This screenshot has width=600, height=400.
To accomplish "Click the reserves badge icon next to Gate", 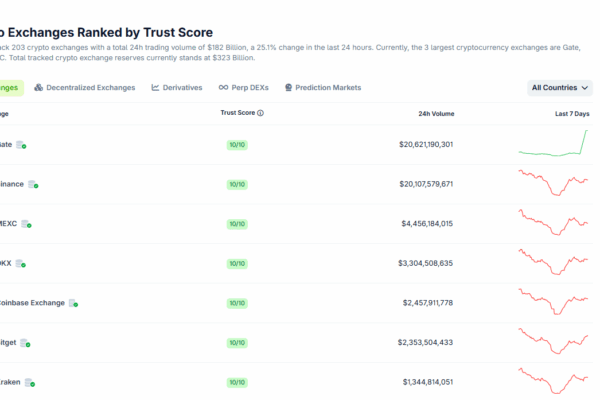I will pos(21,145).
